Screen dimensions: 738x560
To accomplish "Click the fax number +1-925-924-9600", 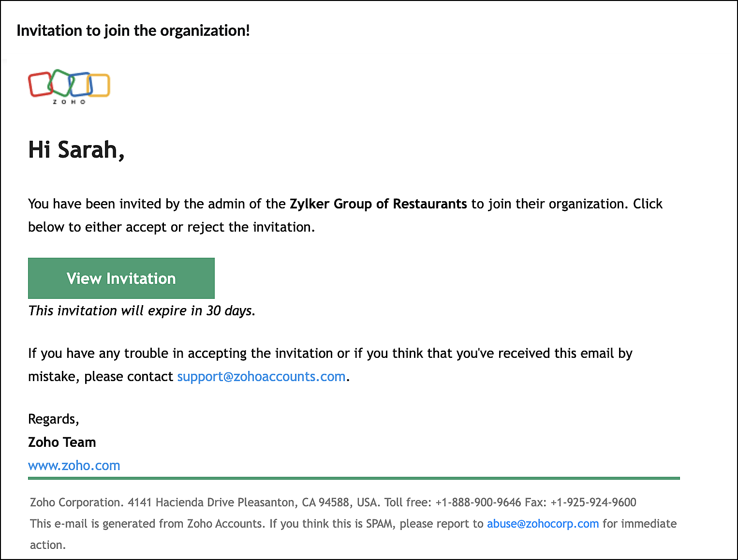I will tap(593, 502).
